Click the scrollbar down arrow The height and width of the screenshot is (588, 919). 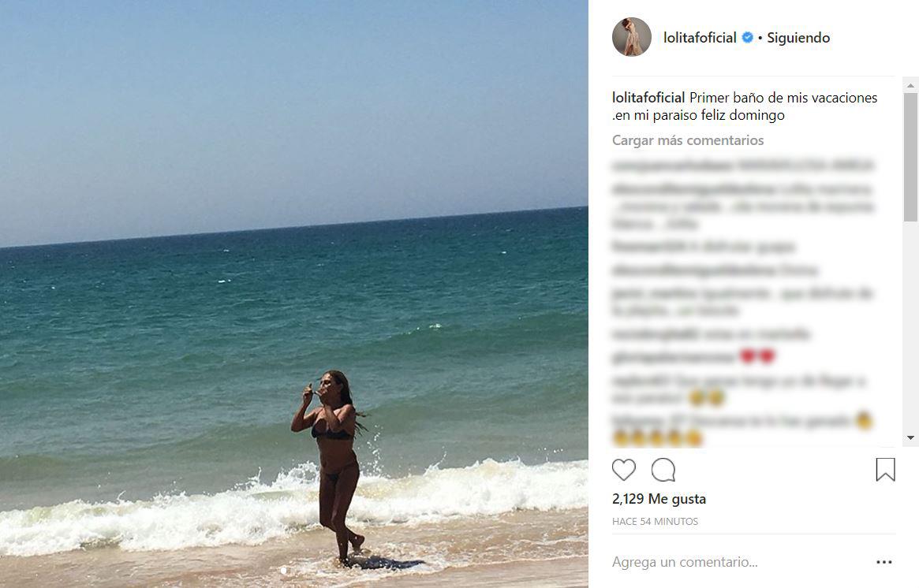point(910,437)
